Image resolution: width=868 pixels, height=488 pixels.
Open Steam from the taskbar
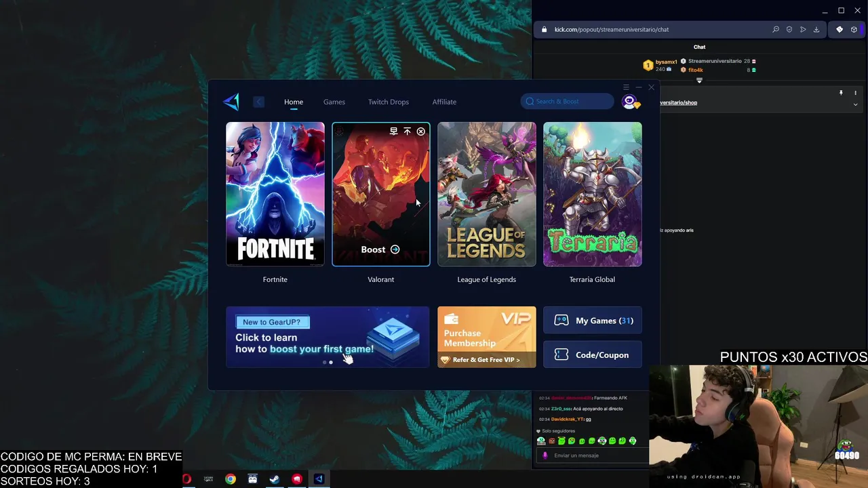pyautogui.click(x=275, y=479)
